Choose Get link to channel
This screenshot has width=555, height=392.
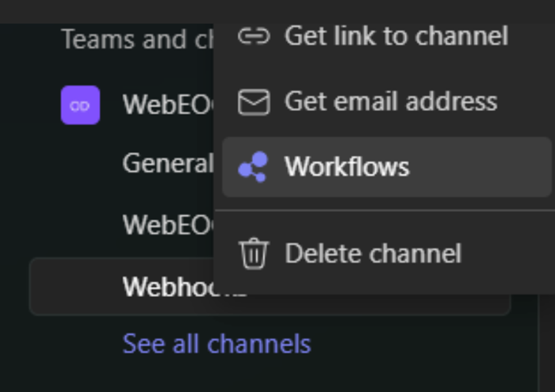[x=396, y=36]
